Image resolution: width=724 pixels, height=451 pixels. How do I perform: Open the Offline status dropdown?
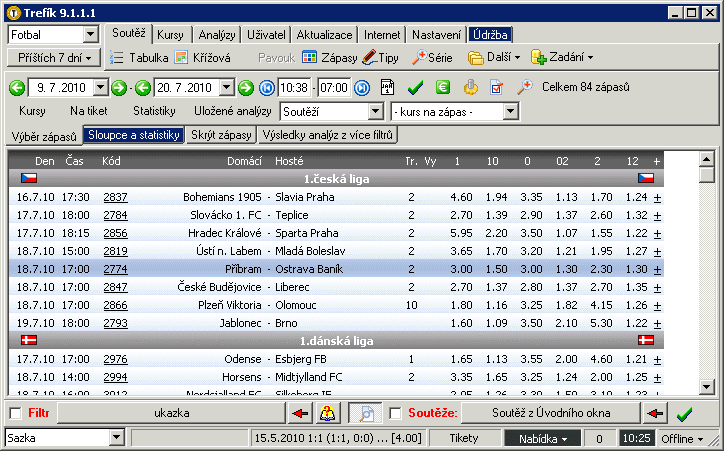pos(682,439)
